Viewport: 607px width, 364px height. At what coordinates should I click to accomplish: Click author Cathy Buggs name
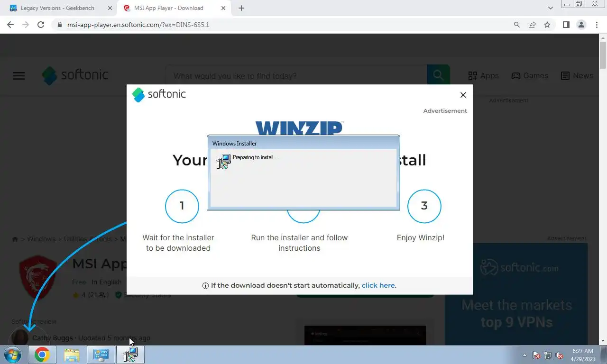(x=53, y=338)
